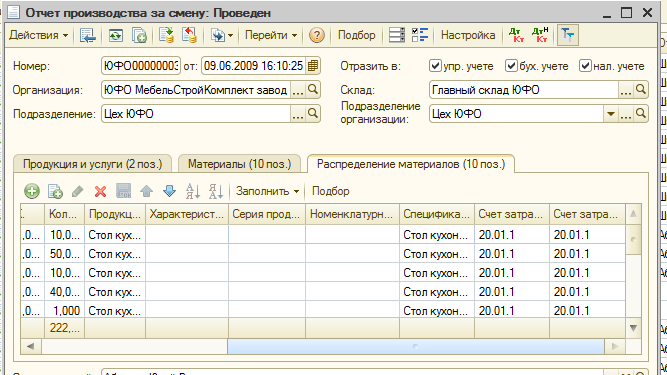Toggle the бух. учете checkbox
The image size is (667, 375).
511,66
